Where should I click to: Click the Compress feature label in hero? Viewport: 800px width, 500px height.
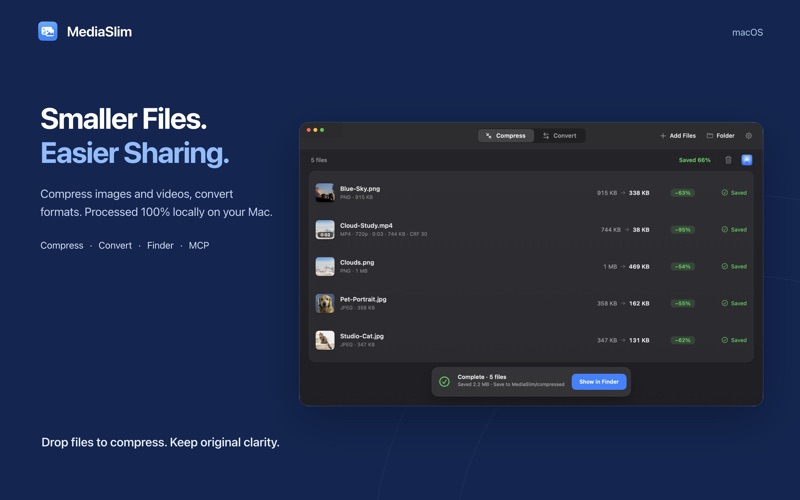pyautogui.click(x=62, y=245)
